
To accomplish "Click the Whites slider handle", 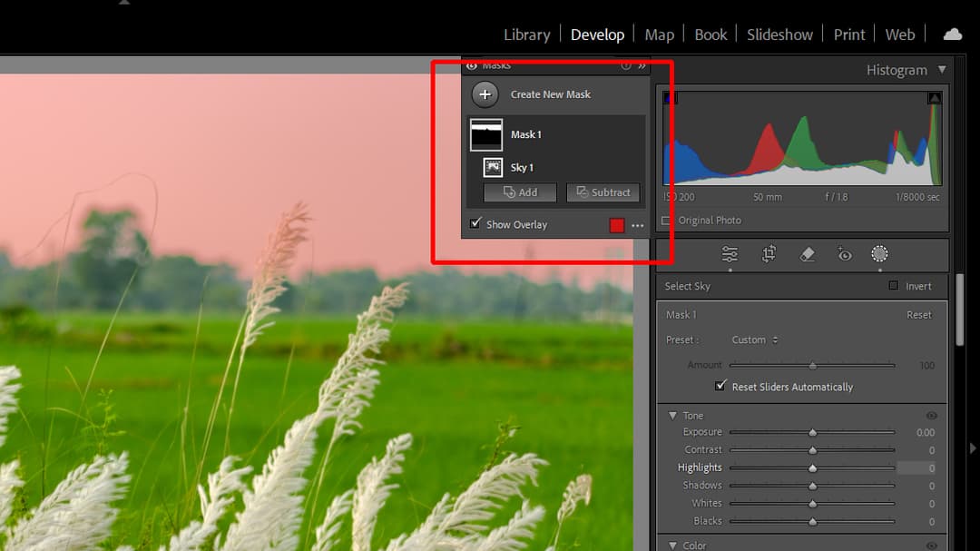I will coord(812,504).
